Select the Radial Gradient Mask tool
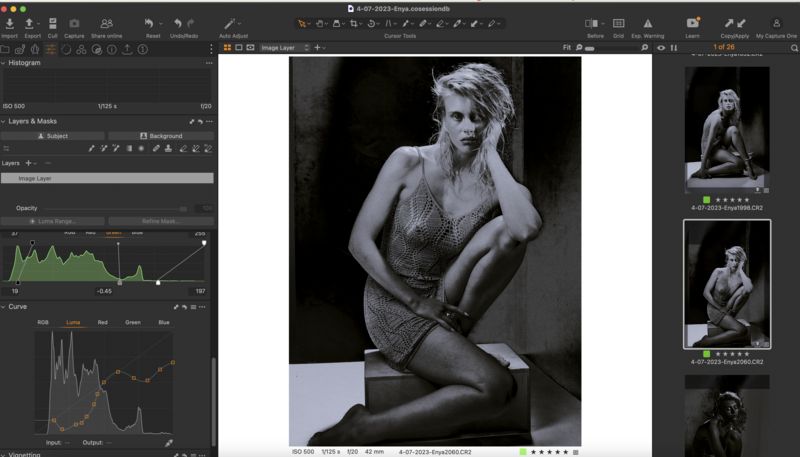 pos(141,148)
